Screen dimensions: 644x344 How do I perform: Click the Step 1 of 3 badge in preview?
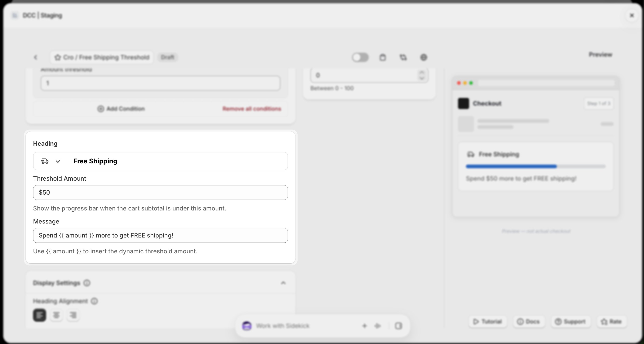point(599,103)
